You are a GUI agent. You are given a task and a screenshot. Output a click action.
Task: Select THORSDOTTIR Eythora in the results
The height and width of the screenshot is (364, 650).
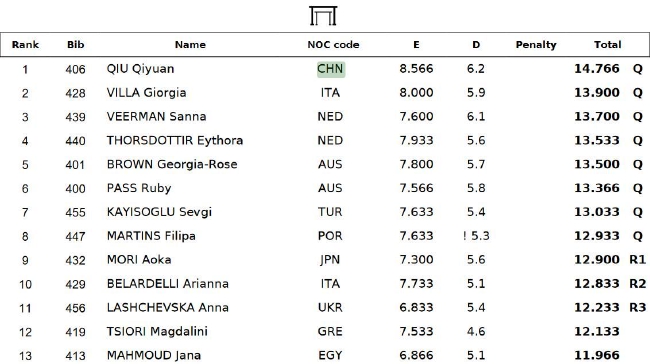pos(175,141)
